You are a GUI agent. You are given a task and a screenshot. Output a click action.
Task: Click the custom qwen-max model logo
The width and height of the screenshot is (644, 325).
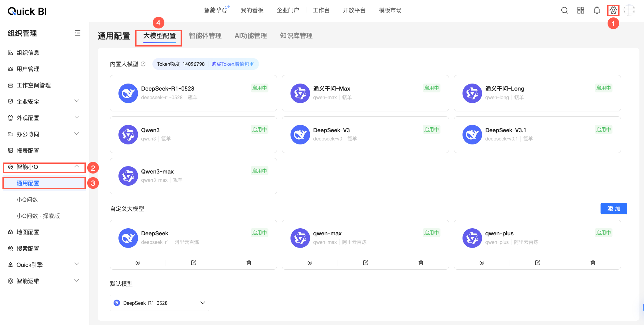pyautogui.click(x=300, y=238)
